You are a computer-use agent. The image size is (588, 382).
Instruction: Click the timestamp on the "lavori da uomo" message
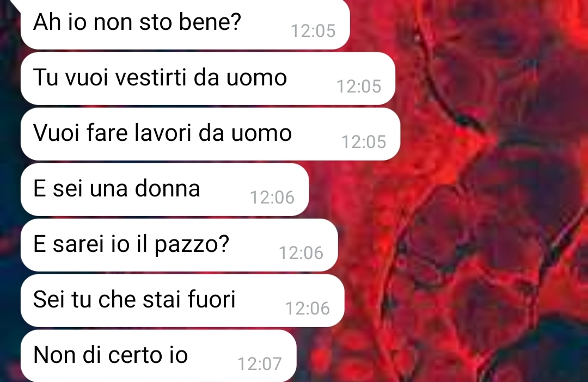pyautogui.click(x=364, y=141)
